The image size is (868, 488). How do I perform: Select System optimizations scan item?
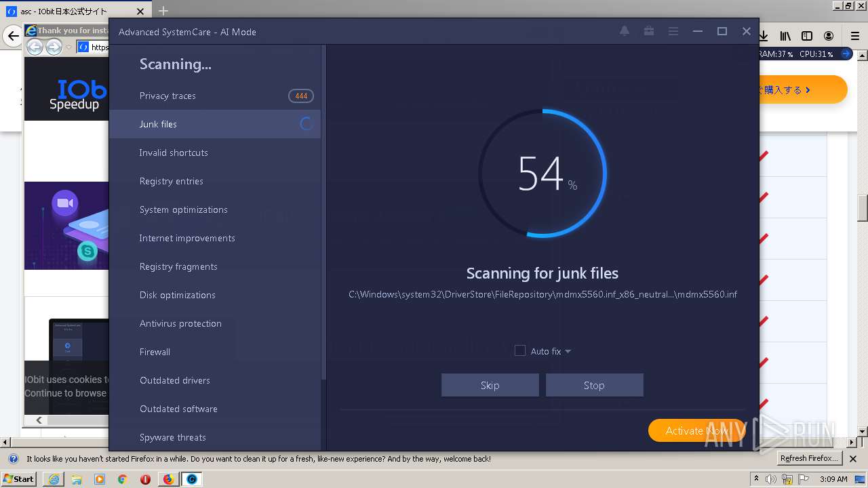point(214,209)
